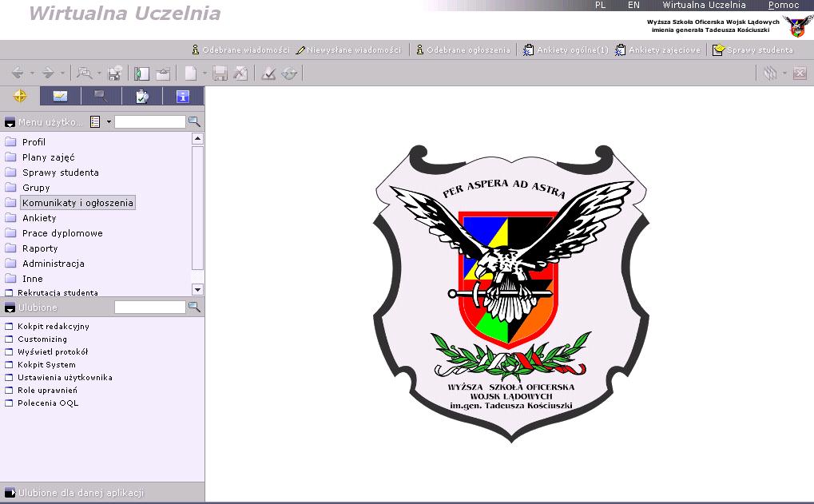Viewport: 814px width, 504px height.
Task: Expand Ulubione dla danej aplikacji panel
Action: (10, 493)
